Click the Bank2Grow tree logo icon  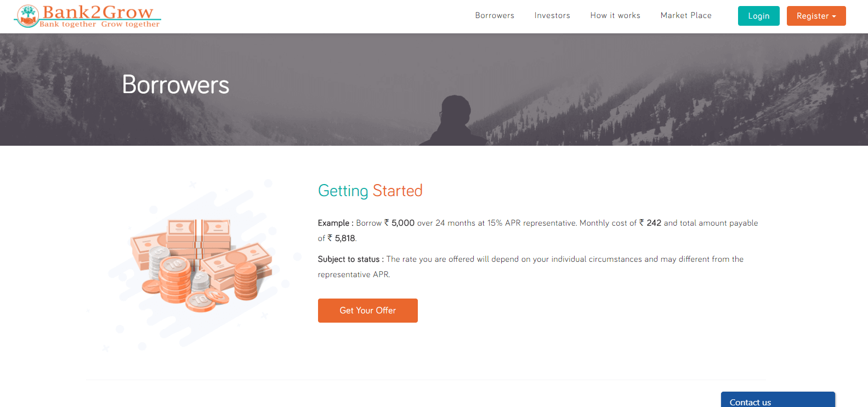27,16
